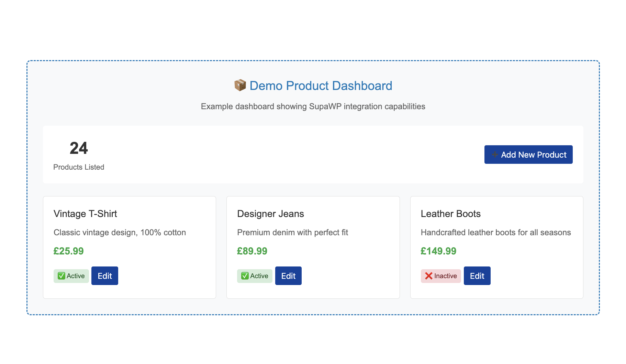Click the plus icon on Add New Product

click(x=495, y=155)
